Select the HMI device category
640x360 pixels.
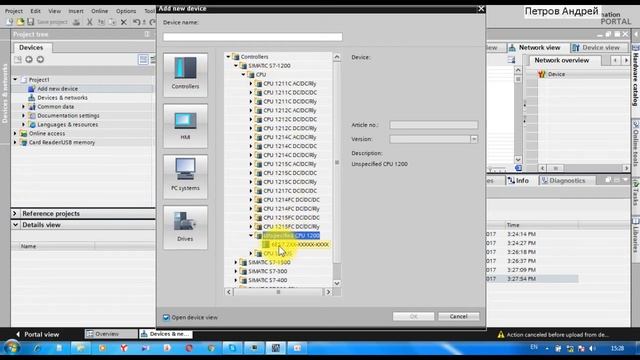pyautogui.click(x=185, y=125)
